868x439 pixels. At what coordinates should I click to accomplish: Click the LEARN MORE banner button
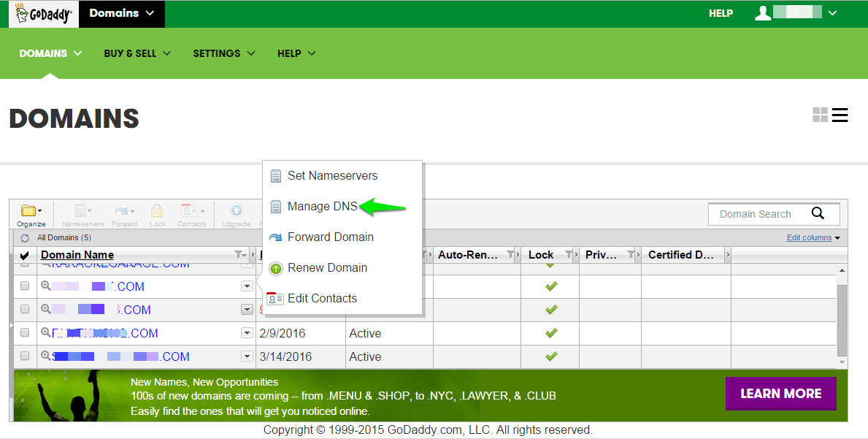pos(781,394)
